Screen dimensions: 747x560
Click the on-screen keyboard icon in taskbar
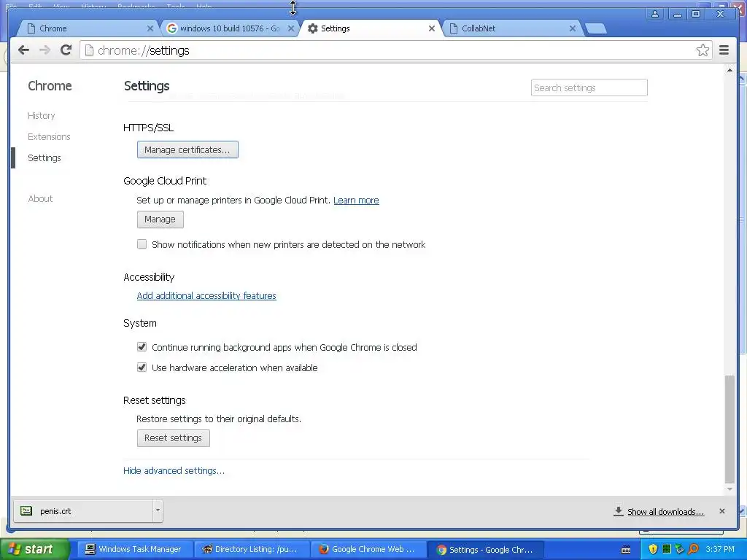[626, 550]
